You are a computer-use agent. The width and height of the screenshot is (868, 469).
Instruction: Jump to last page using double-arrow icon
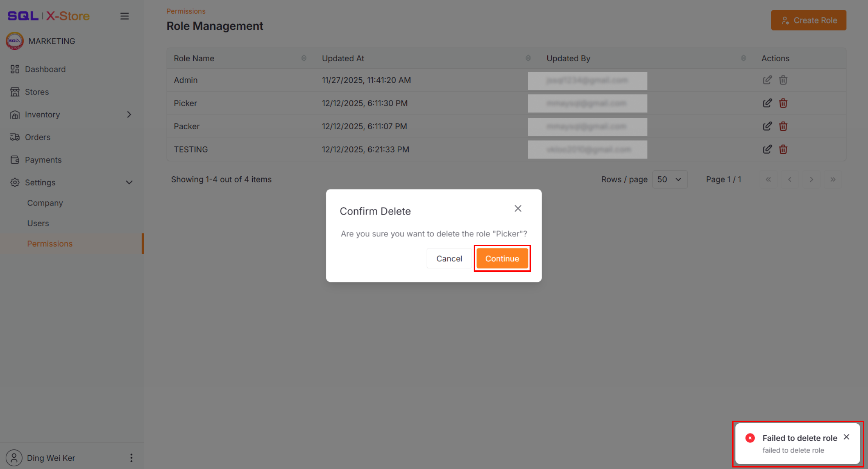pyautogui.click(x=833, y=179)
